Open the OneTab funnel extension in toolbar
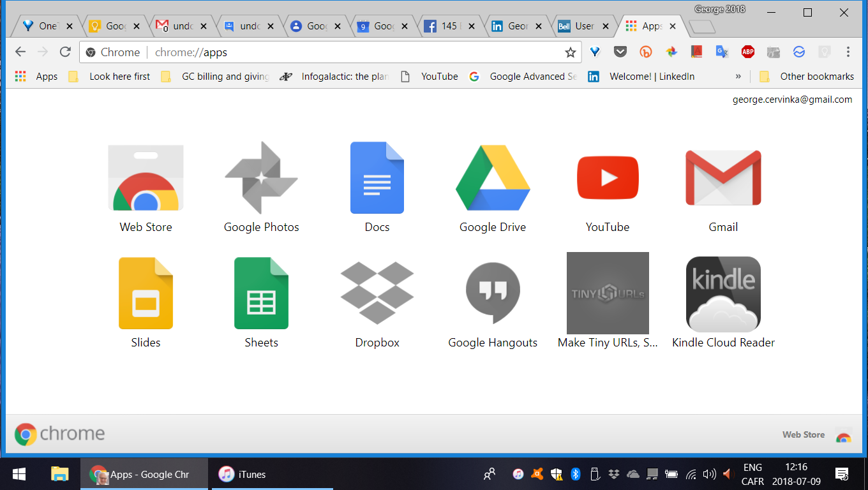This screenshot has height=490, width=868. tap(595, 52)
